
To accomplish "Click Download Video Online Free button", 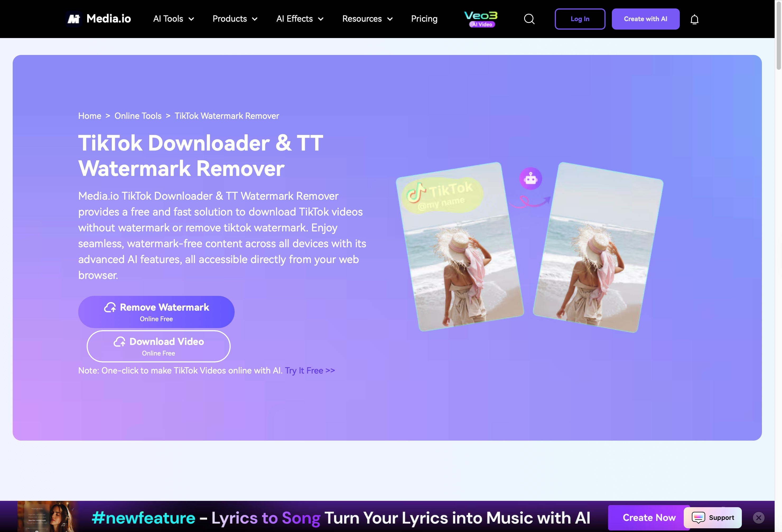I will pos(159,346).
